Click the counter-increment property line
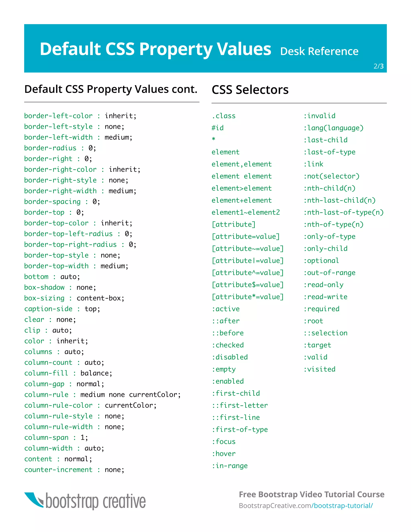The width and height of the screenshot is (411, 532). click(74, 470)
